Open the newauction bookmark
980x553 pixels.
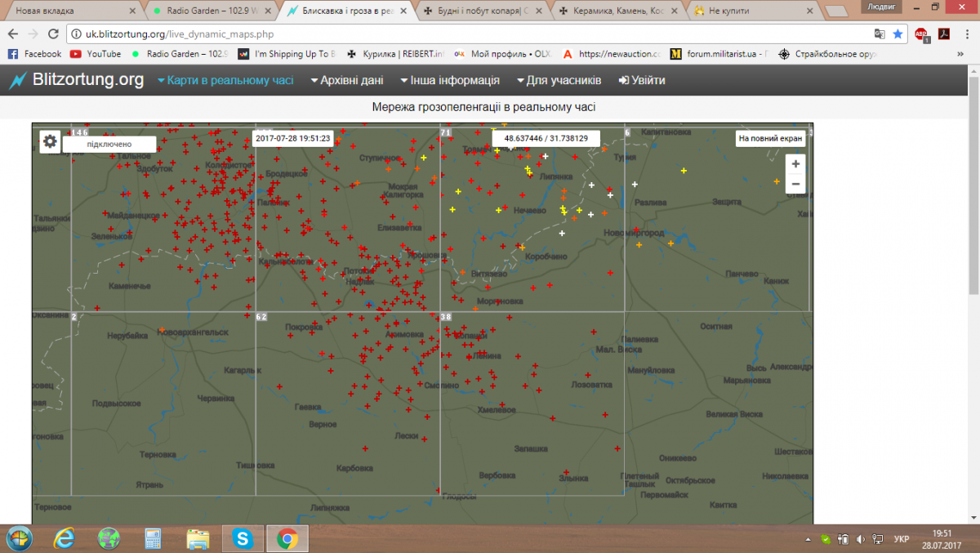(x=611, y=54)
